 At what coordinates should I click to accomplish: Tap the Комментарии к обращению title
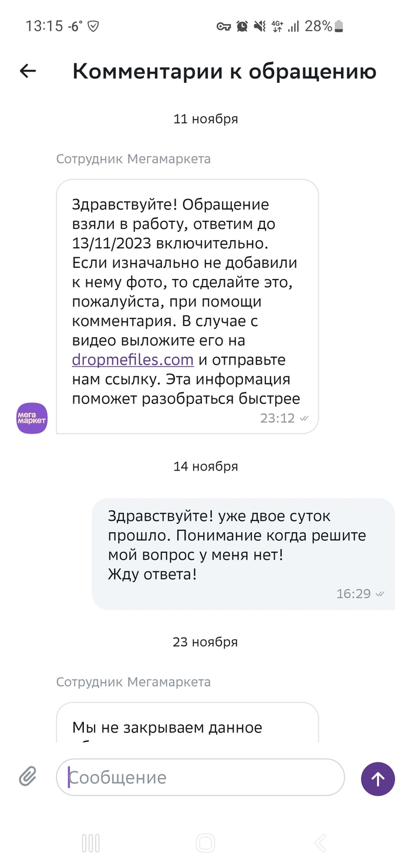pos(224,71)
